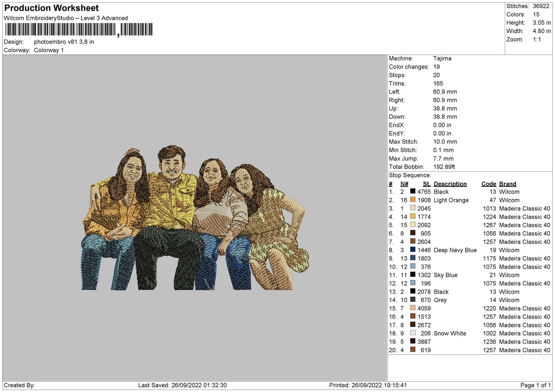Click the 'Code' column header
Image resolution: width=555 pixels, height=392 pixels.
[489, 184]
